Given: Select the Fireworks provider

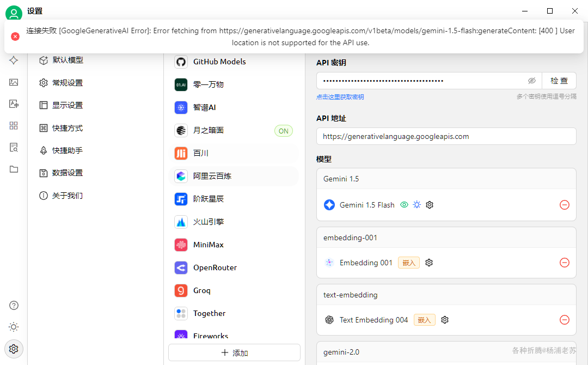Looking at the screenshot, I should tap(234, 336).
